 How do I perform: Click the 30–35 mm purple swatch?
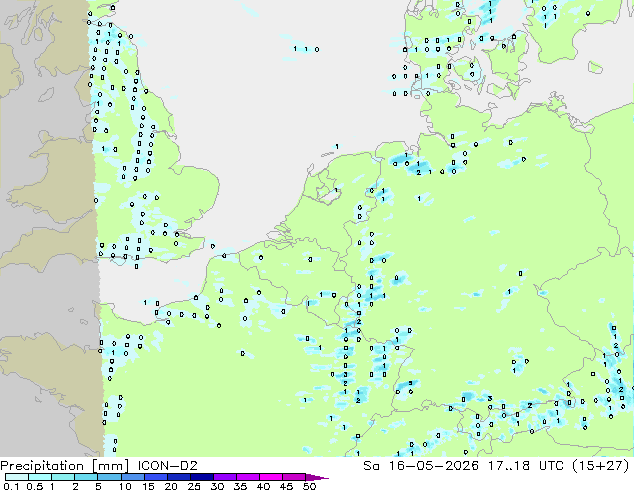224,477
